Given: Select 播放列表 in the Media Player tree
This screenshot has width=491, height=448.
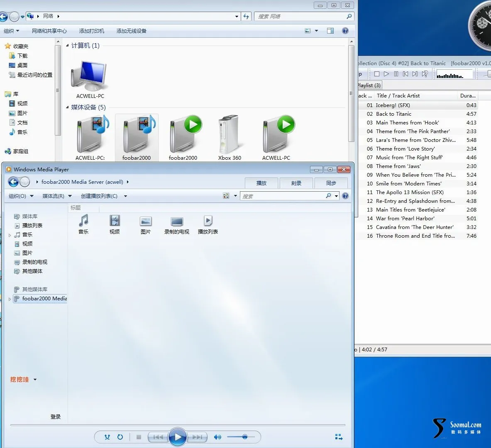Looking at the screenshot, I should (32, 225).
